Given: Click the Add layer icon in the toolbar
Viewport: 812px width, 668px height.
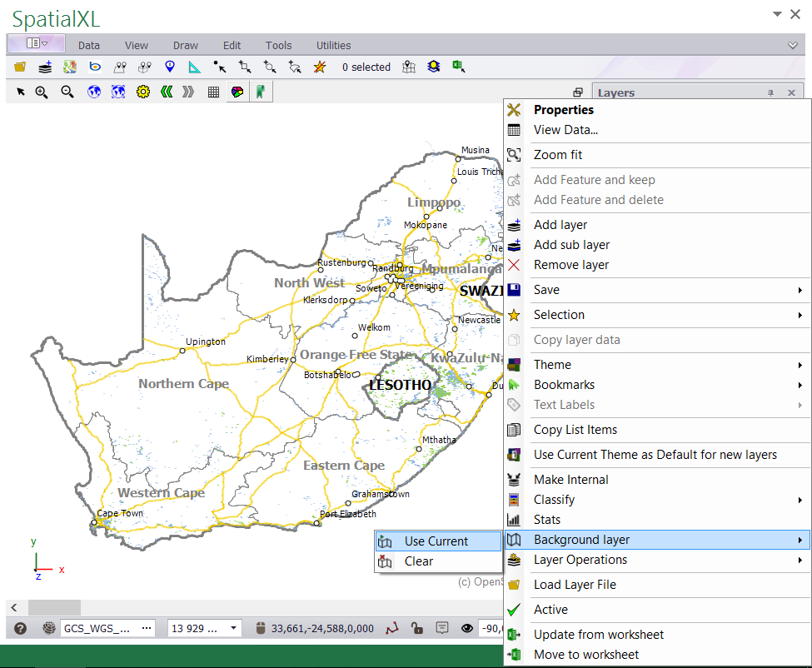Looking at the screenshot, I should [x=45, y=67].
